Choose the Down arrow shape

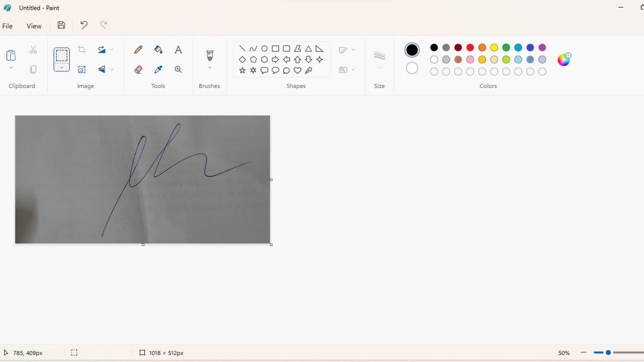(309, 60)
